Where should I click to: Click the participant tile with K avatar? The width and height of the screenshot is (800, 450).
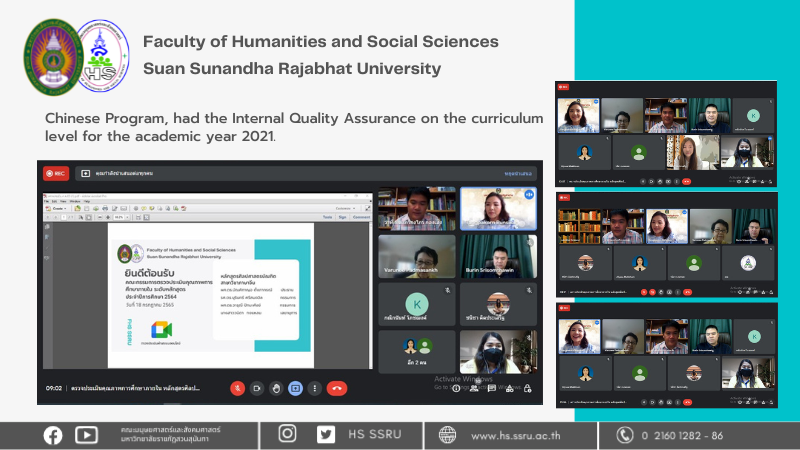tap(416, 304)
